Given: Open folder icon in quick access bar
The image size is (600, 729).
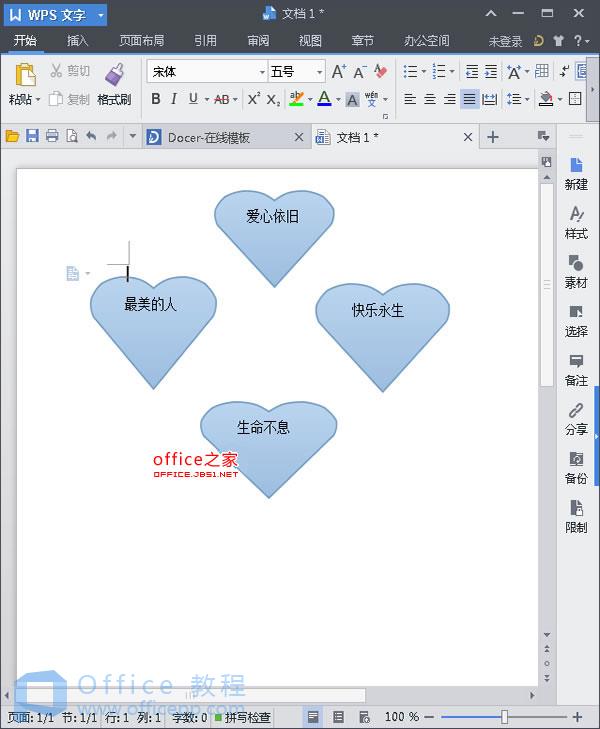Looking at the screenshot, I should point(12,136).
